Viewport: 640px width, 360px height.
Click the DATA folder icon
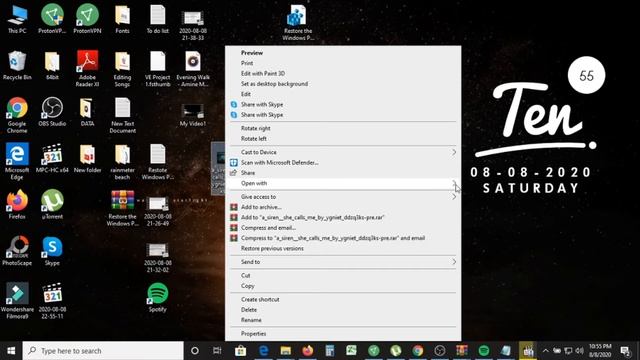[x=87, y=112]
